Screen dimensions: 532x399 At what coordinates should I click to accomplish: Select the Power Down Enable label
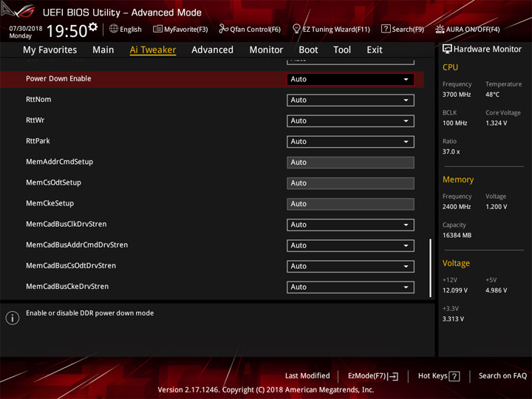(58, 79)
